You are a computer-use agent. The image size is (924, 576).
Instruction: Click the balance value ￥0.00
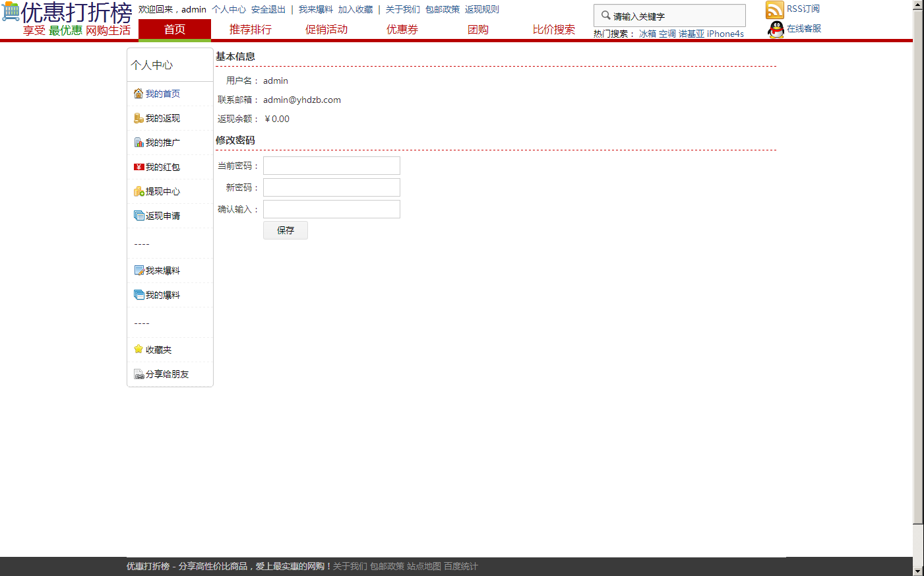(x=277, y=119)
